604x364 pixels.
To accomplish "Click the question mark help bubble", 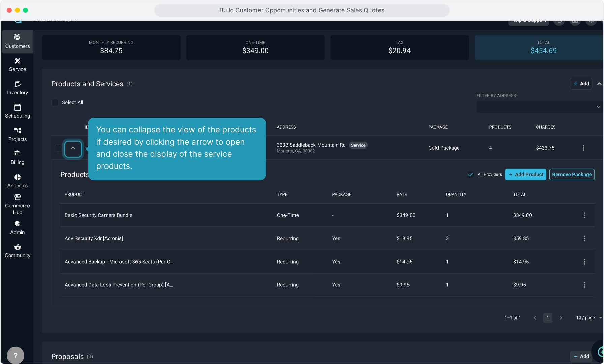I will coord(16,355).
